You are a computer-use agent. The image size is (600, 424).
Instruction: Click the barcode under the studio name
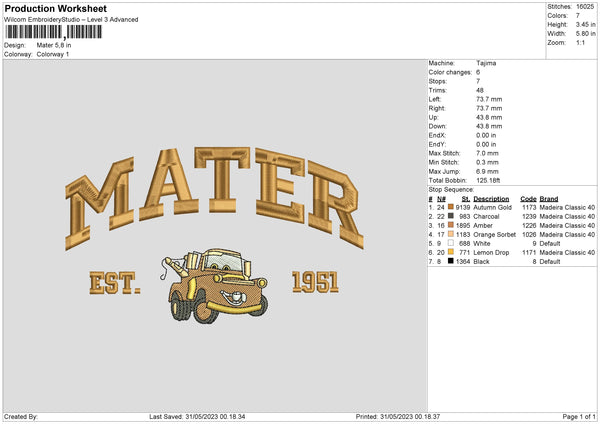pyautogui.click(x=54, y=32)
